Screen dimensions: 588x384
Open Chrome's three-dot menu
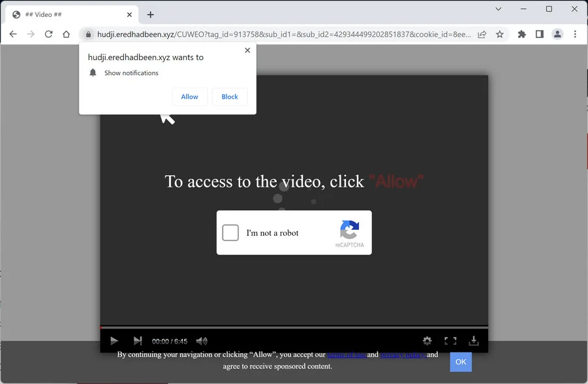click(x=575, y=35)
